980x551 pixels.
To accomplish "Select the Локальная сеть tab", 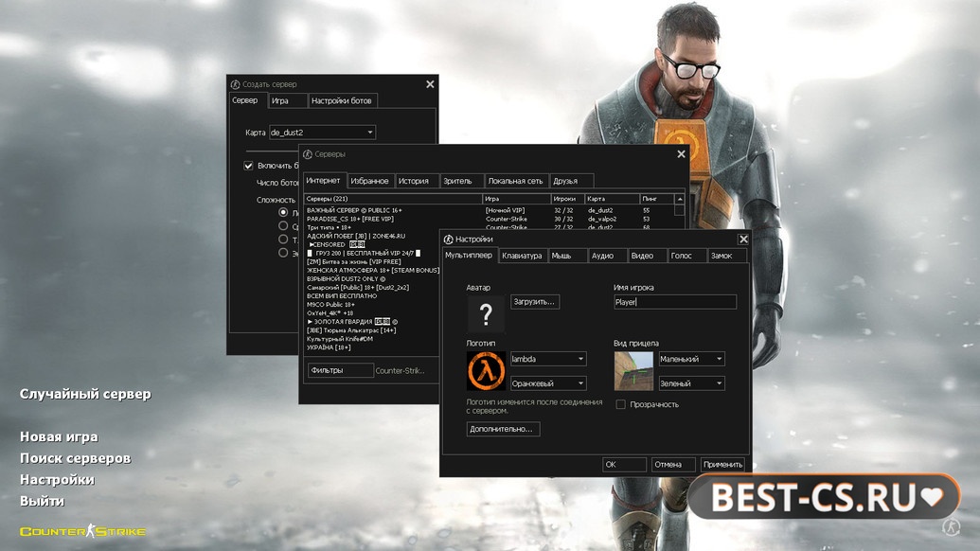I will pos(516,181).
